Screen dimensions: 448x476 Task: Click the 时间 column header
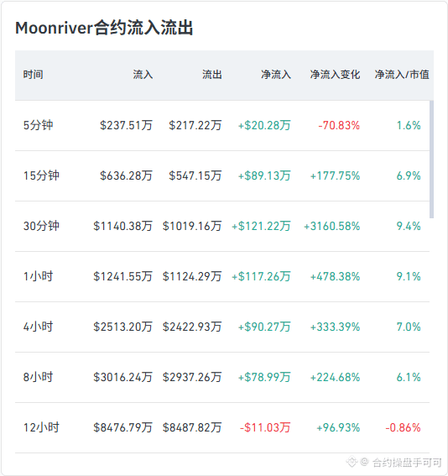tap(33, 75)
